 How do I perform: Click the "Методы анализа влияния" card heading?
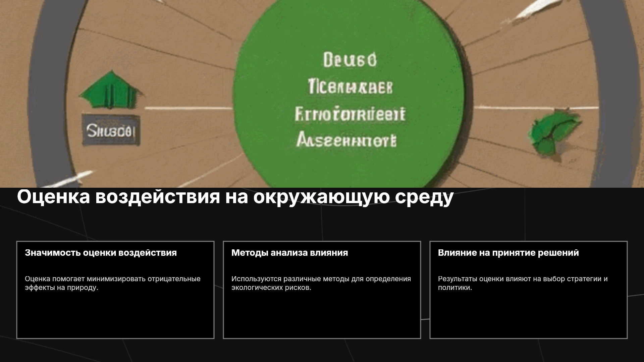point(289,253)
